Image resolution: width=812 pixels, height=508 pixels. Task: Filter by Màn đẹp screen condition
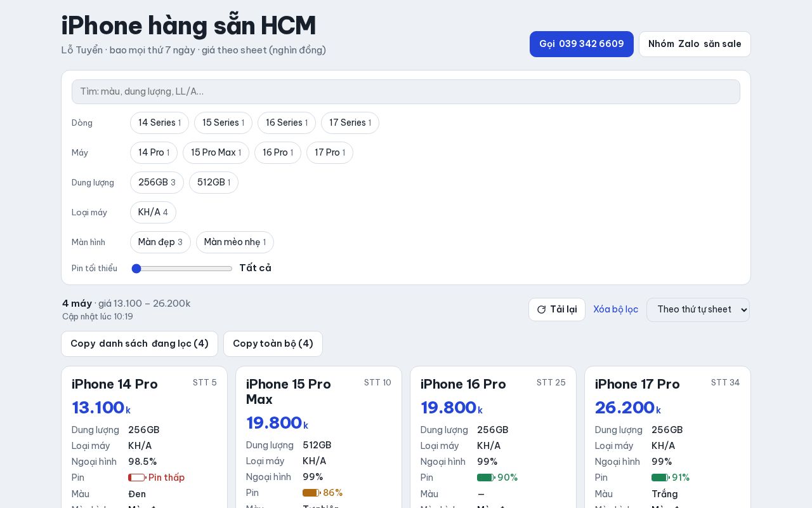(x=160, y=242)
